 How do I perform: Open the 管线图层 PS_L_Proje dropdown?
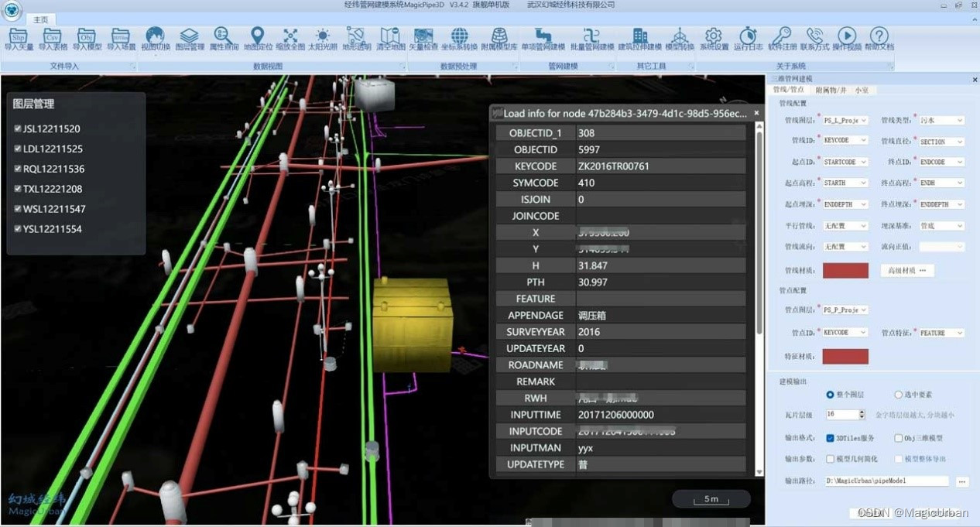(845, 121)
